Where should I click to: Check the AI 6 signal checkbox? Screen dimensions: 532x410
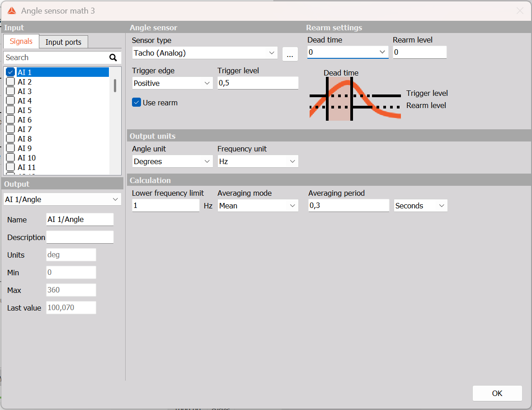pos(10,119)
